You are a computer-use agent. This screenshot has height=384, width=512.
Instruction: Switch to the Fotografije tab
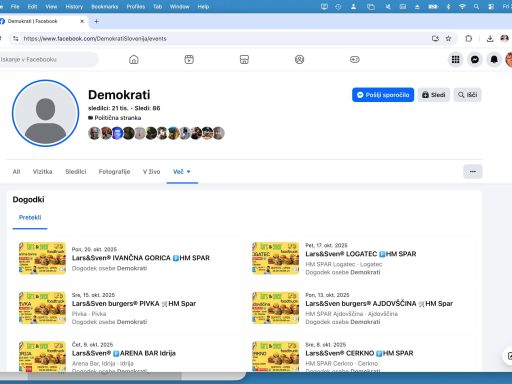point(114,172)
